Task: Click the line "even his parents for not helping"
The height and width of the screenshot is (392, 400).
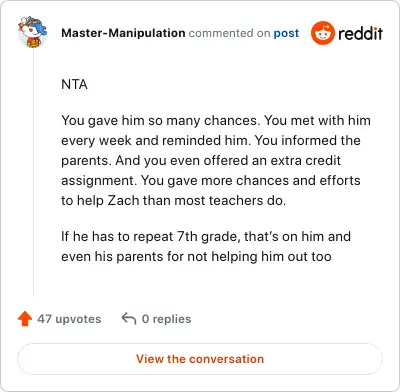Action: (196, 257)
